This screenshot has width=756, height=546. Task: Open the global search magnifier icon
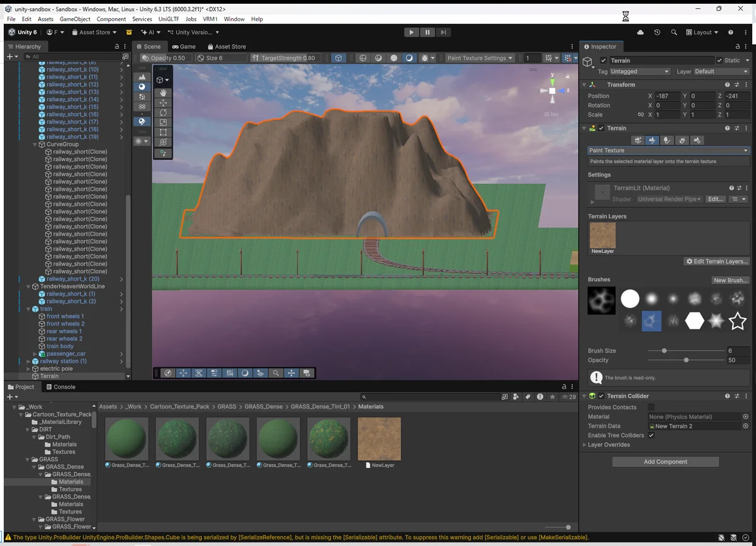(x=673, y=32)
